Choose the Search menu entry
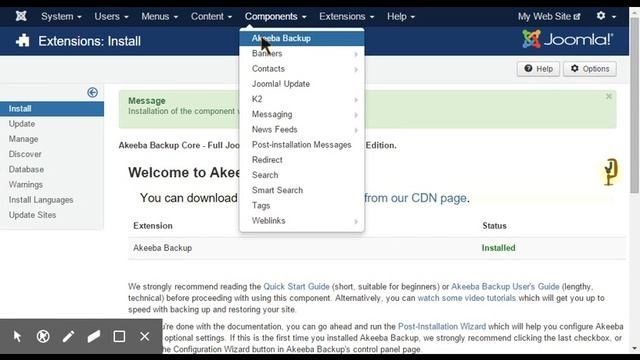640x360 pixels. pyautogui.click(x=302, y=175)
